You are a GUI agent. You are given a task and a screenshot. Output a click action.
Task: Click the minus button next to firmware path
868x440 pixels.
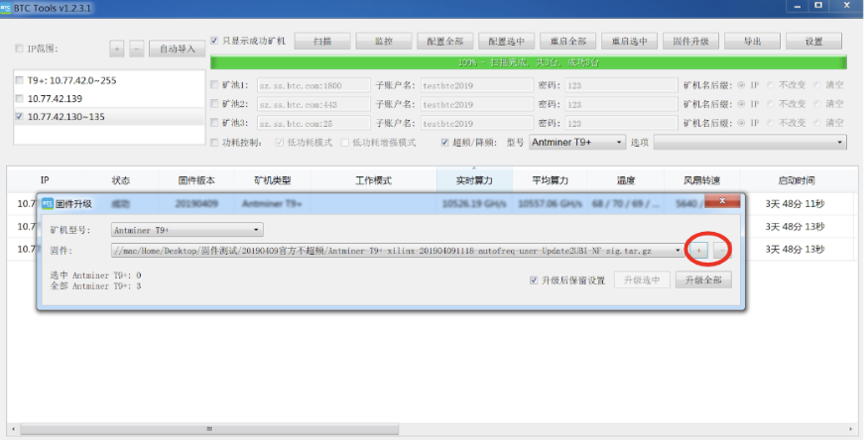[x=721, y=251]
